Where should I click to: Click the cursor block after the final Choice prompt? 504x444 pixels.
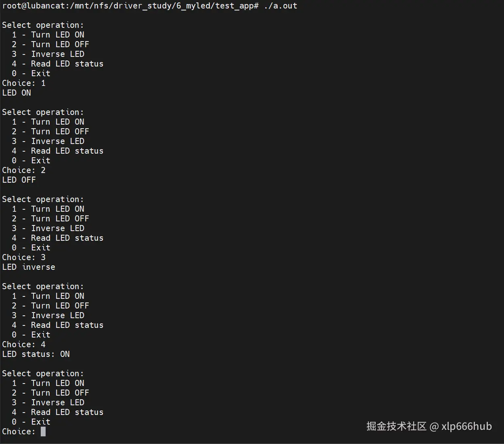(x=43, y=431)
